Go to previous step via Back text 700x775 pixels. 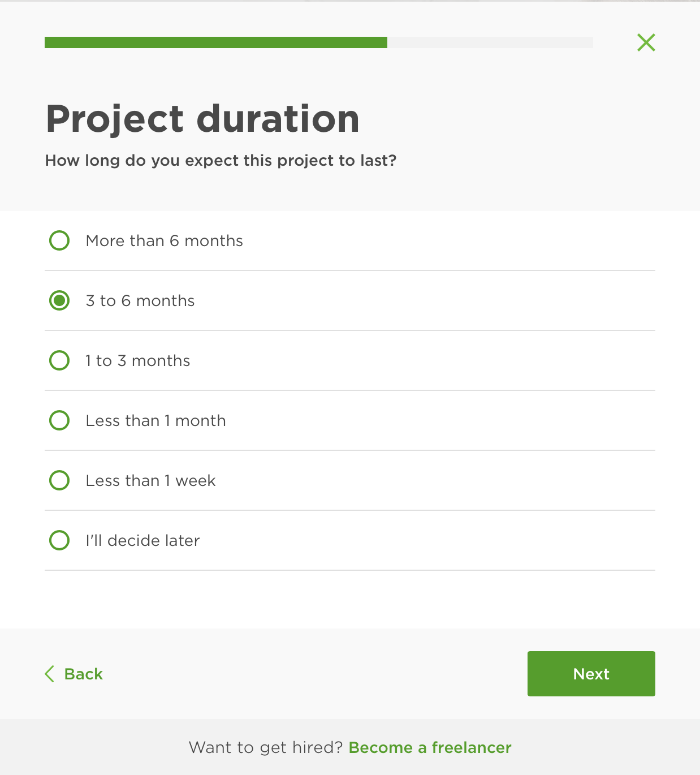click(x=84, y=674)
